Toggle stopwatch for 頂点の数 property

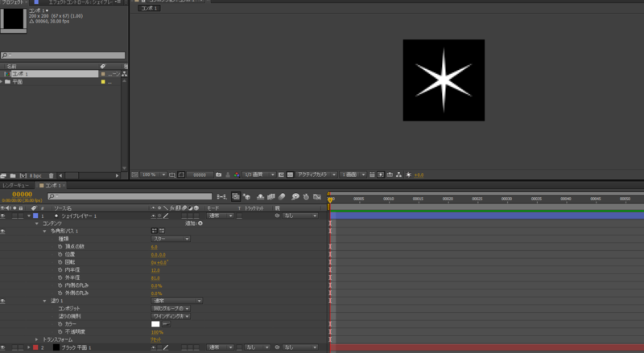coord(60,247)
